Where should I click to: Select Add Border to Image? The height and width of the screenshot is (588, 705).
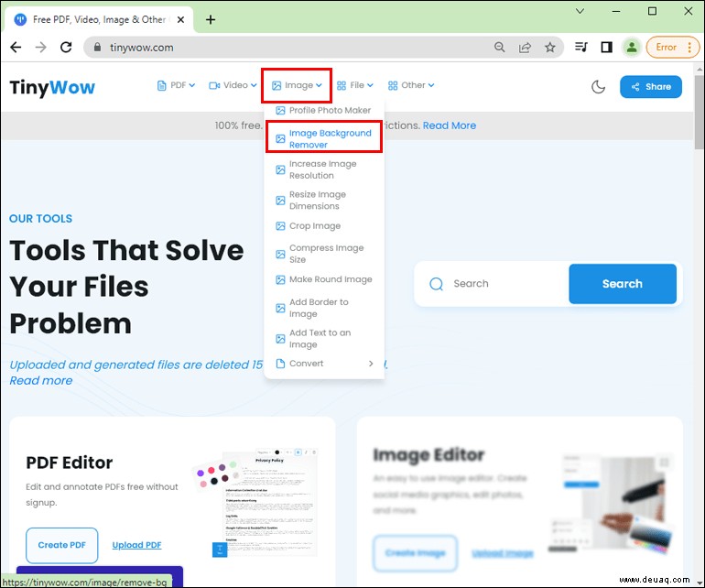point(324,308)
